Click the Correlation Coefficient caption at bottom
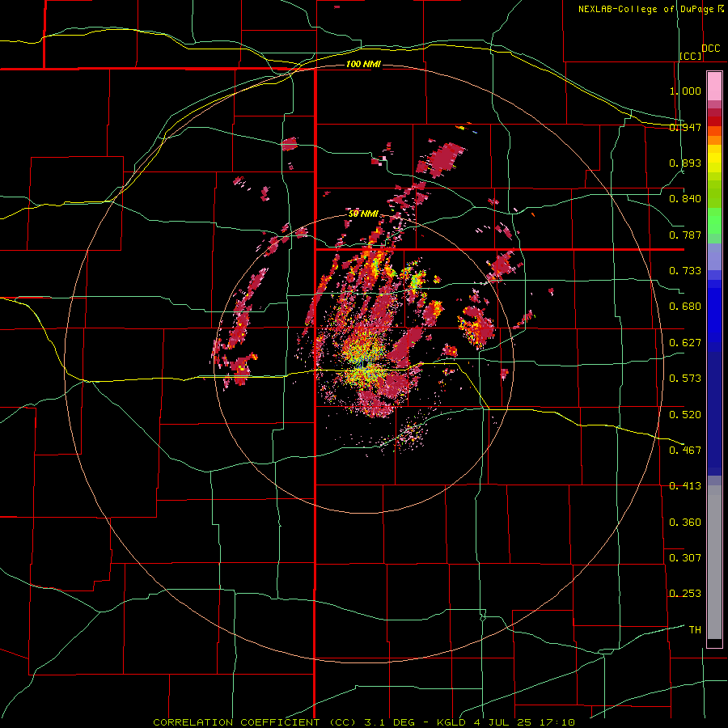Viewport: 728px width, 728px height. click(364, 722)
